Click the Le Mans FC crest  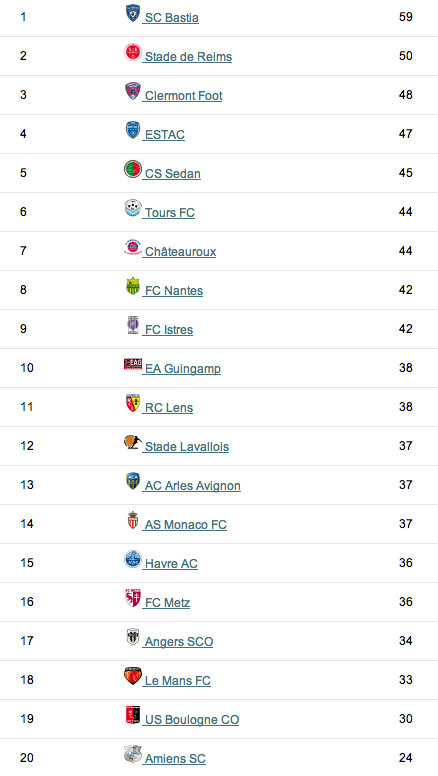[x=133, y=677]
